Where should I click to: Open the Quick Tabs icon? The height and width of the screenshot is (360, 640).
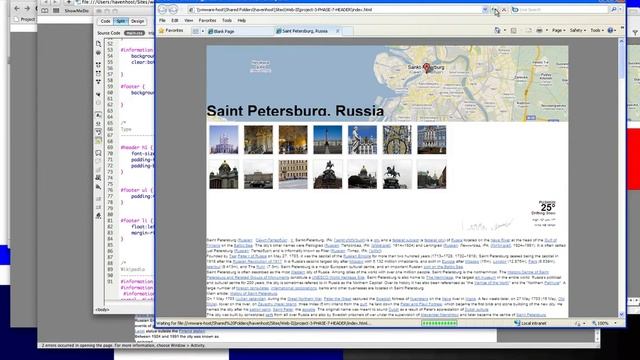pyautogui.click(x=196, y=31)
